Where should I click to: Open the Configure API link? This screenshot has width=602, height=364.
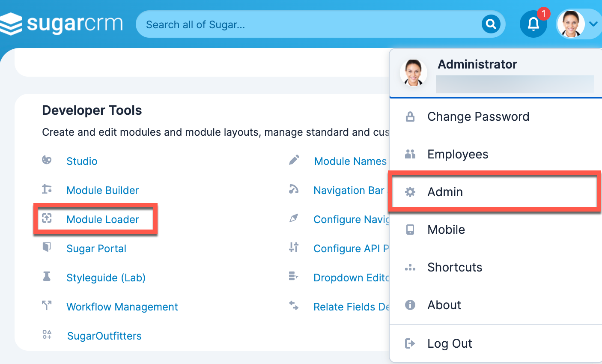tap(351, 248)
